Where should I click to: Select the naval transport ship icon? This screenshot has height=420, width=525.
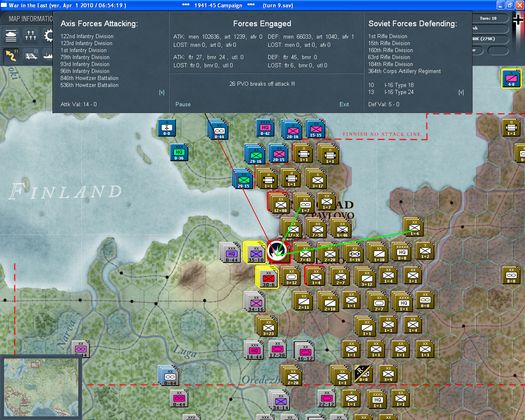48,55
